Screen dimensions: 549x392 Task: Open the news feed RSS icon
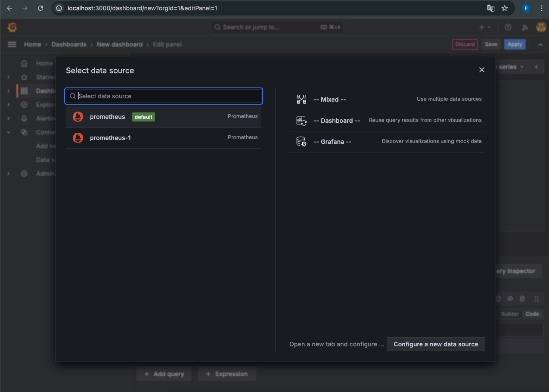524,27
